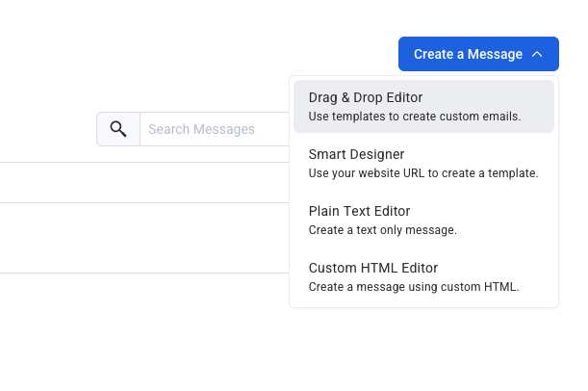Click the up-caret on Create a Message
Screen dimensions: 588x391
pos(537,54)
